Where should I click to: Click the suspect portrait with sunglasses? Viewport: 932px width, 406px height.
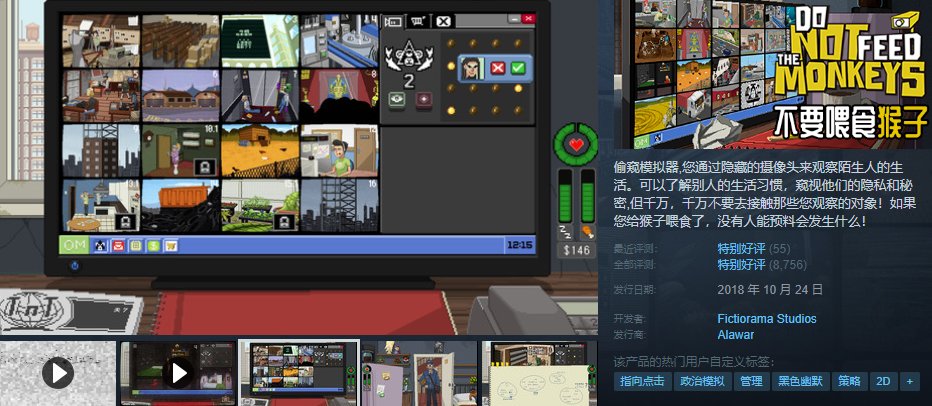(x=471, y=67)
